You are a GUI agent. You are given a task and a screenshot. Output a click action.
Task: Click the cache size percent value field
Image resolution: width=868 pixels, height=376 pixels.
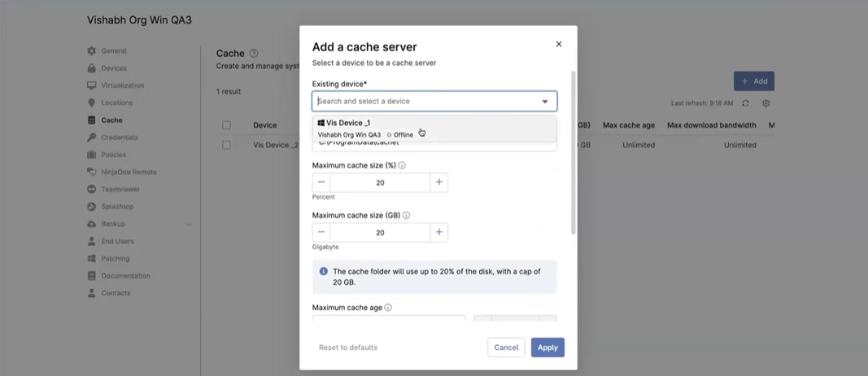380,183
